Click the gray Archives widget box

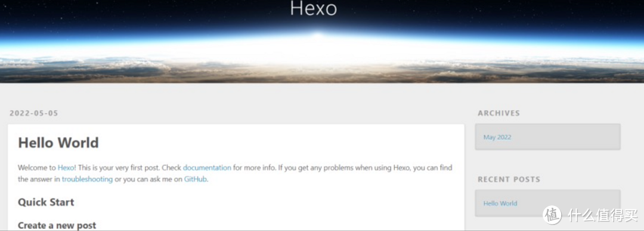(547, 137)
